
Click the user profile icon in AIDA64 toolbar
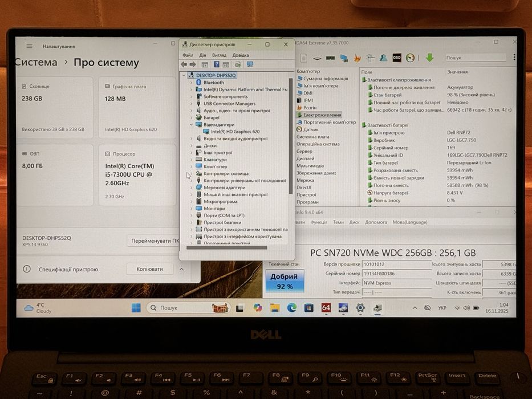pyautogui.click(x=383, y=58)
